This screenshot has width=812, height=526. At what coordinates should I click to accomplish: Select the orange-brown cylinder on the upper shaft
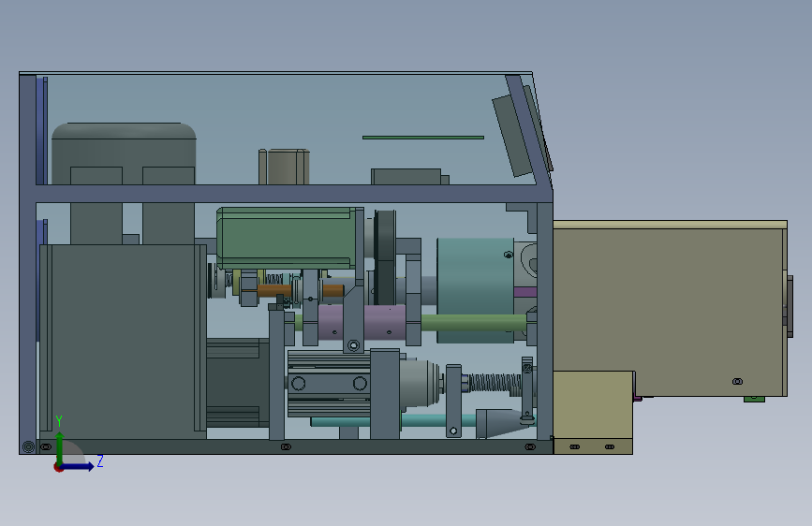274,290
